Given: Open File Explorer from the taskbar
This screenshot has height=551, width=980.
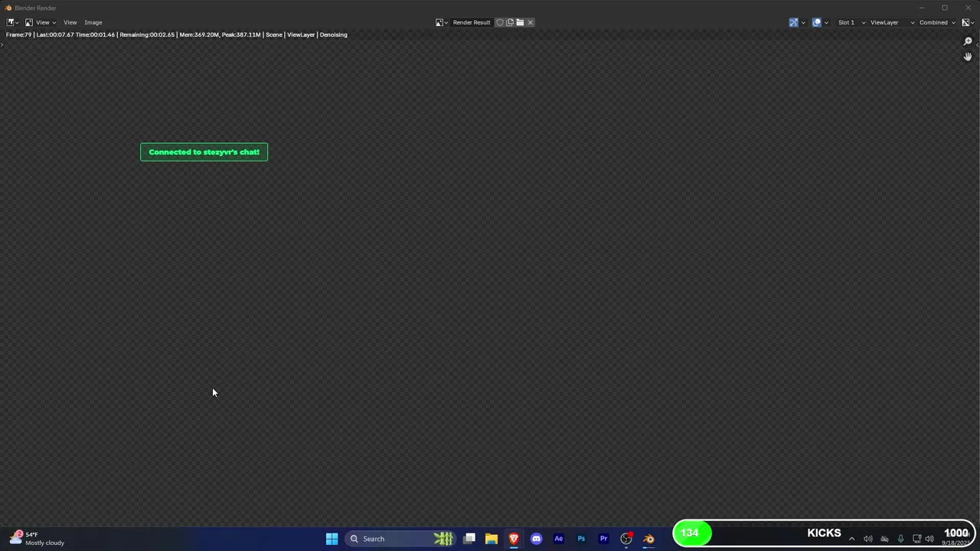Looking at the screenshot, I should pyautogui.click(x=492, y=539).
